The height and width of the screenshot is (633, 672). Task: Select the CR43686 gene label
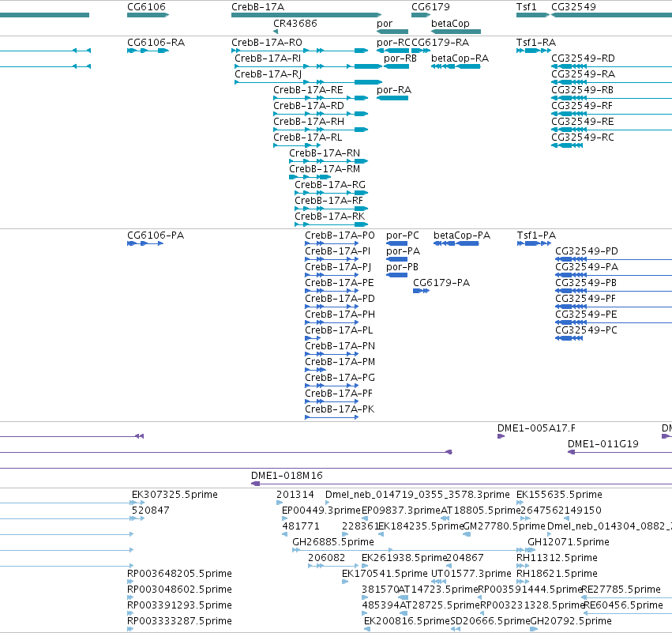[295, 23]
